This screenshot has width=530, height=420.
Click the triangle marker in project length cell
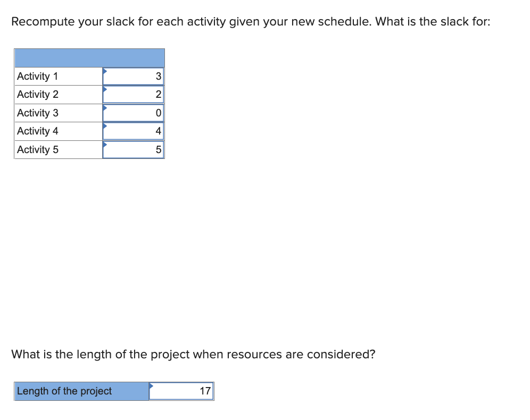pyautogui.click(x=151, y=386)
